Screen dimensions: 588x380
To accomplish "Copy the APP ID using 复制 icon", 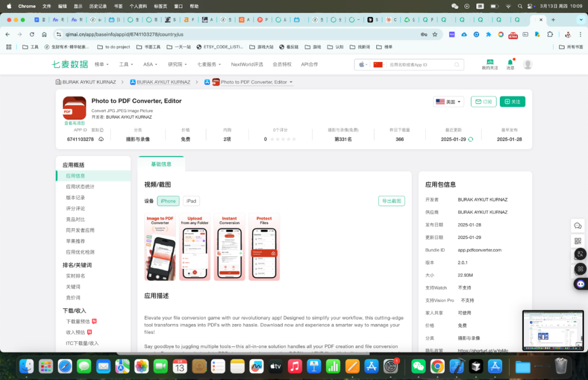I will coord(102,130).
